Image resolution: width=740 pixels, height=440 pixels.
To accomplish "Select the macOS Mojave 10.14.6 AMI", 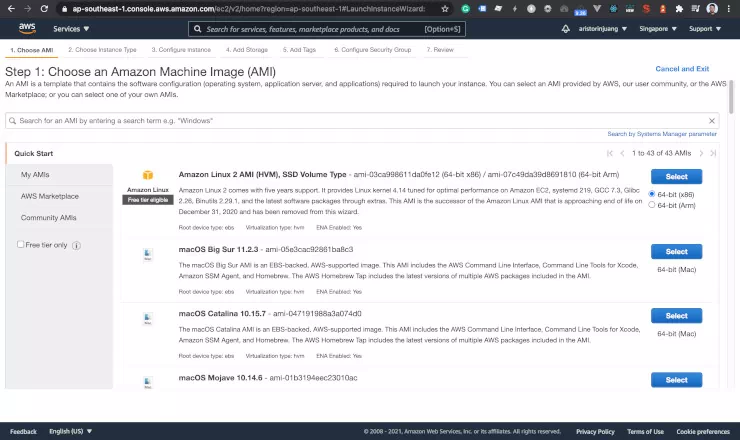I will click(676, 380).
